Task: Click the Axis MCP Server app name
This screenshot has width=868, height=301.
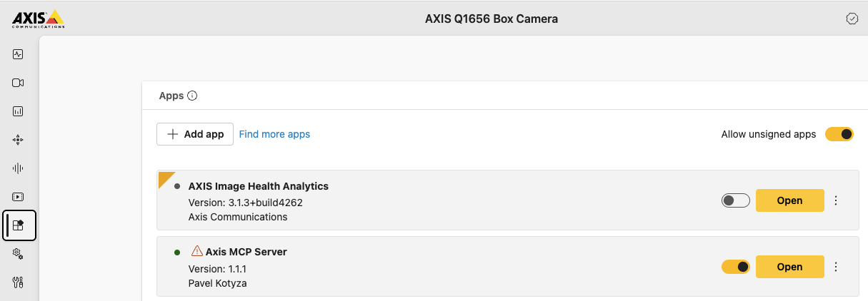Action: click(246, 252)
